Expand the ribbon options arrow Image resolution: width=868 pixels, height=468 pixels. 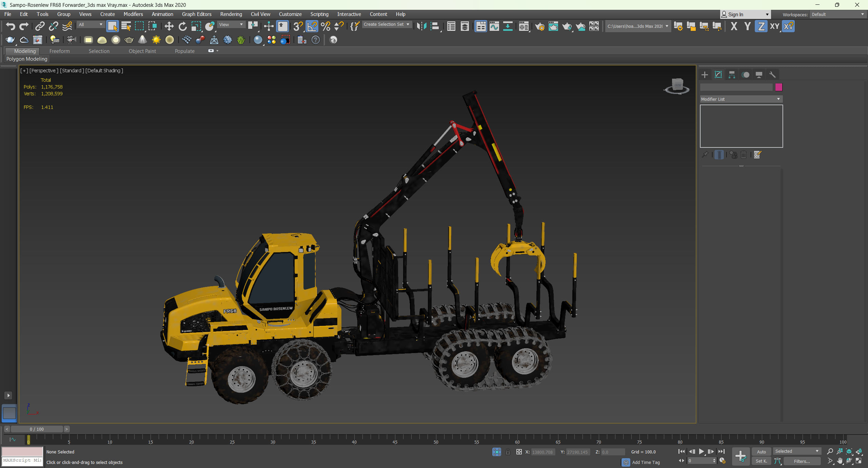point(217,51)
